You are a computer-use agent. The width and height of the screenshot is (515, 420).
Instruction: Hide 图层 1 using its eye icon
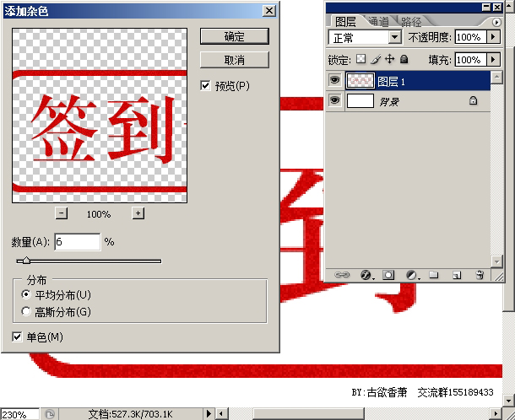[334, 80]
